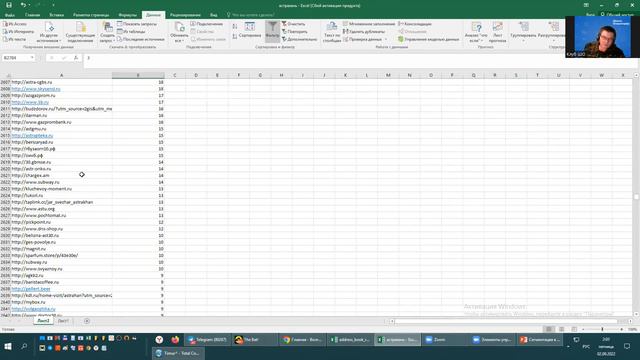This screenshot has width=640, height=360.
Task: Open Recent Sources (Последние источники)
Action: tap(141, 39)
